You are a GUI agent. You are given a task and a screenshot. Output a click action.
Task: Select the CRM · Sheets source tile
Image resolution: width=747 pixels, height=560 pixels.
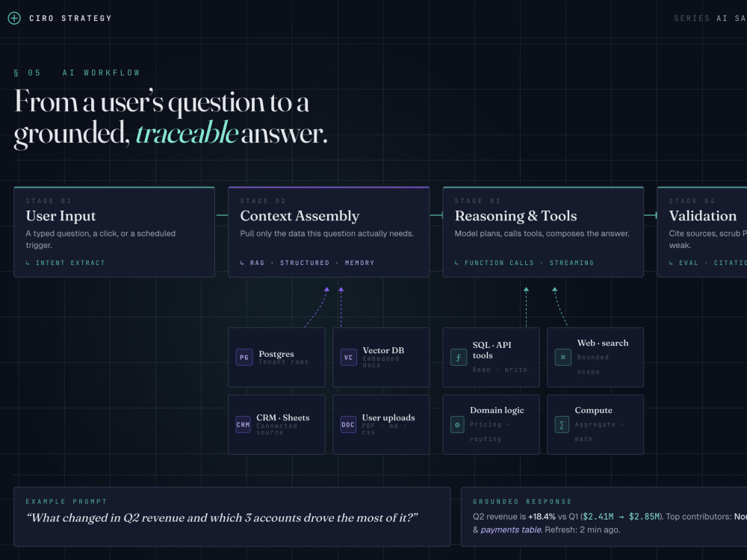[277, 424]
